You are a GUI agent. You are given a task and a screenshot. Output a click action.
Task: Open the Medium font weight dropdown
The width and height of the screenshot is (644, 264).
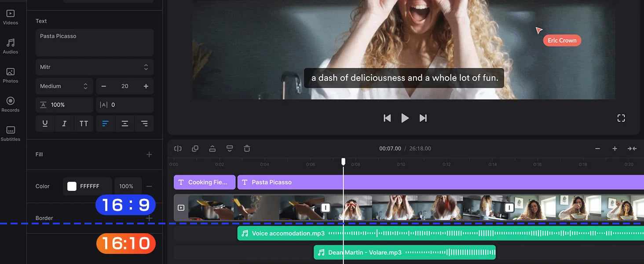[64, 86]
